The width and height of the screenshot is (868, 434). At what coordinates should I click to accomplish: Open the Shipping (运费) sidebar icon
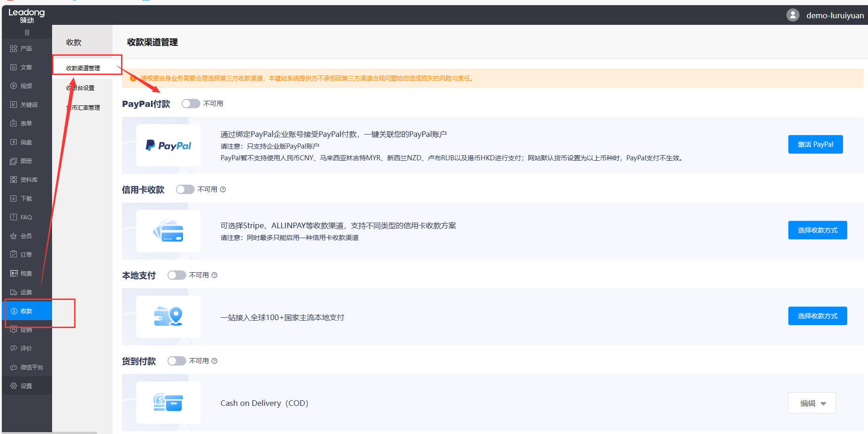coord(14,292)
